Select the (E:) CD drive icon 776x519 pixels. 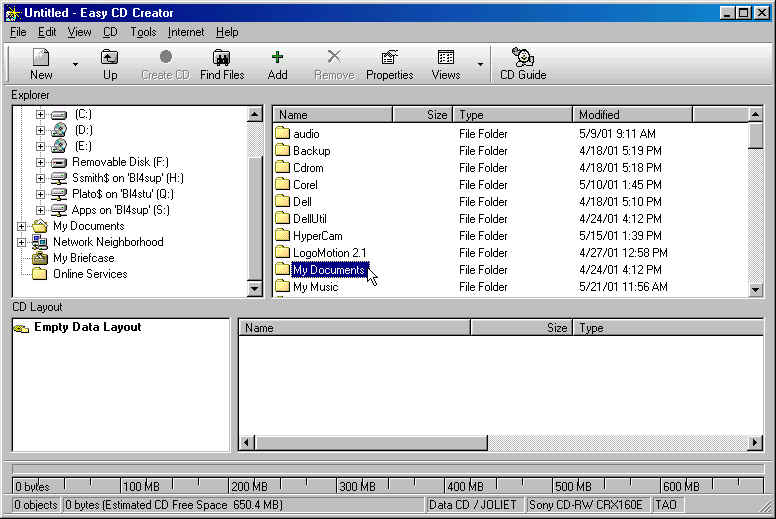click(58, 146)
